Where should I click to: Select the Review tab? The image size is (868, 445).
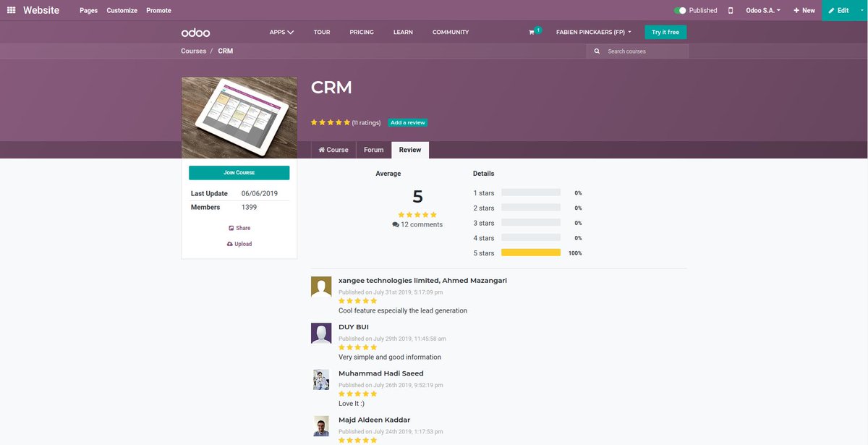click(x=410, y=150)
